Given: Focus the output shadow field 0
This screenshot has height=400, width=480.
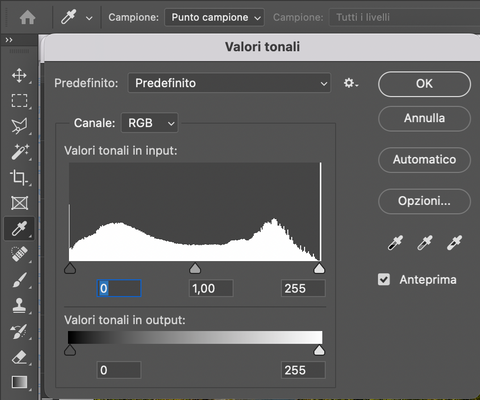Looking at the screenshot, I should 119,370.
